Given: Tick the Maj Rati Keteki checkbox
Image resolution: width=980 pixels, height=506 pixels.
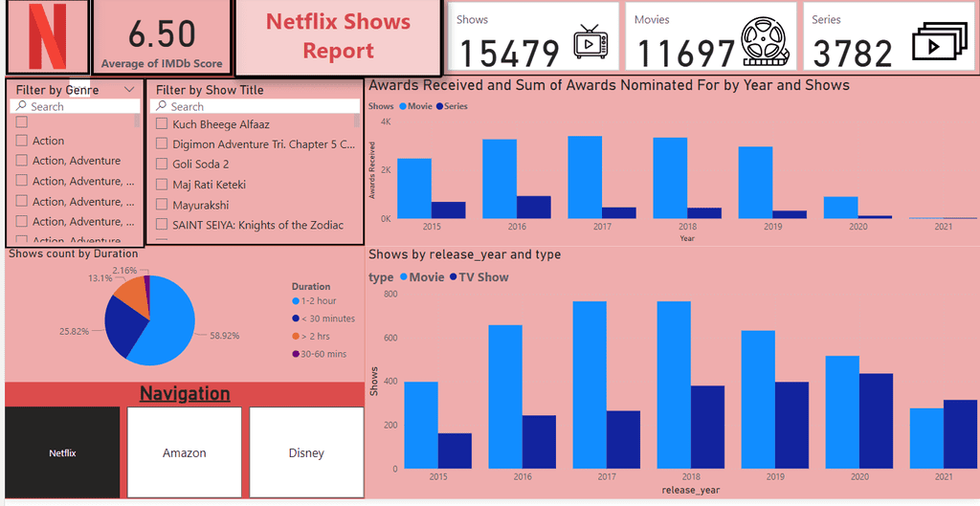Looking at the screenshot, I should pyautogui.click(x=161, y=185).
